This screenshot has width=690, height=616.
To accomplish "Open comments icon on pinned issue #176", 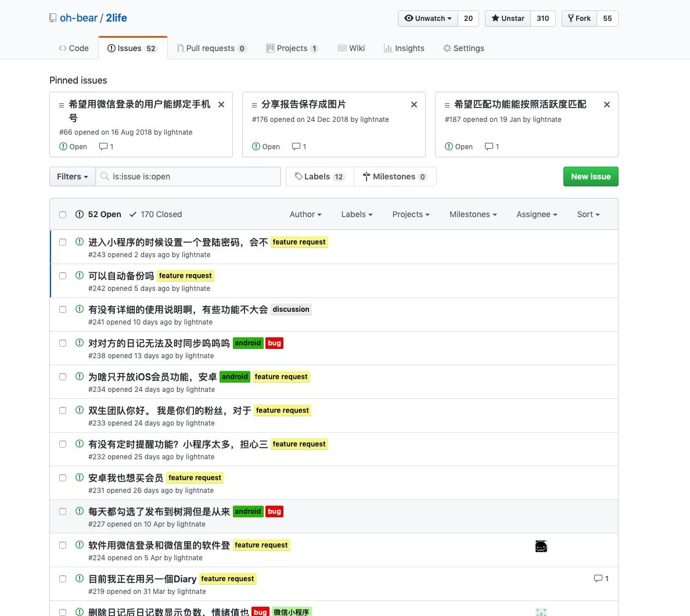I will pyautogui.click(x=296, y=146).
